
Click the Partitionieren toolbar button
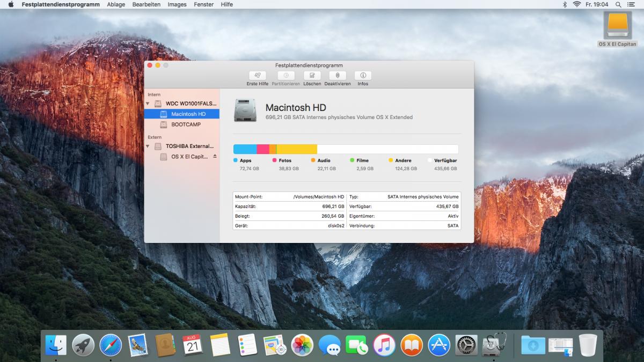click(x=286, y=76)
